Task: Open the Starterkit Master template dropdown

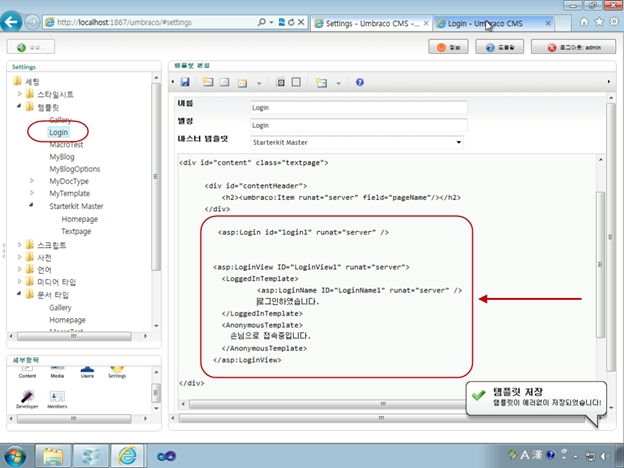Action: pos(357,142)
